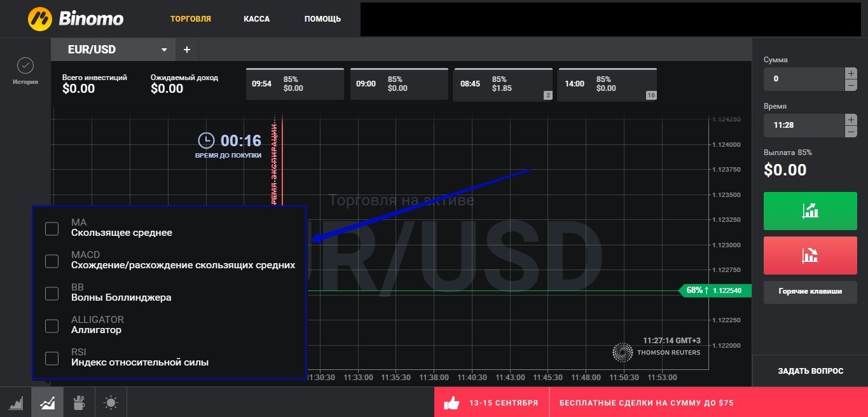This screenshot has height=417, width=868.
Task: Increase Сумма with the plus stepper
Action: (x=851, y=73)
